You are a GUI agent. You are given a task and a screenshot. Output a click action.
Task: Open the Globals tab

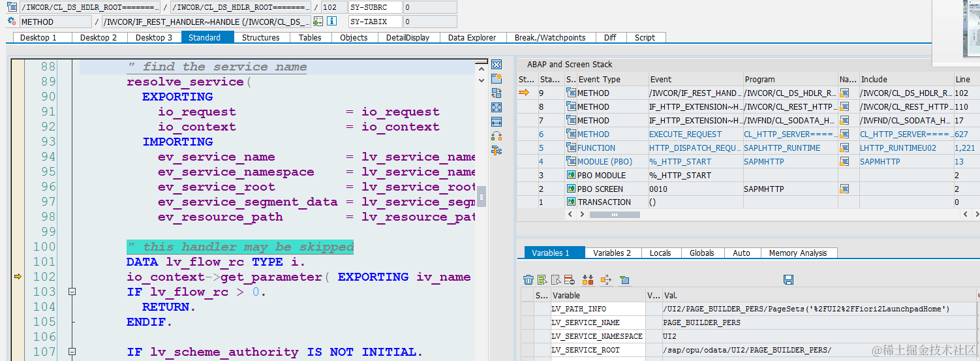pyautogui.click(x=701, y=253)
